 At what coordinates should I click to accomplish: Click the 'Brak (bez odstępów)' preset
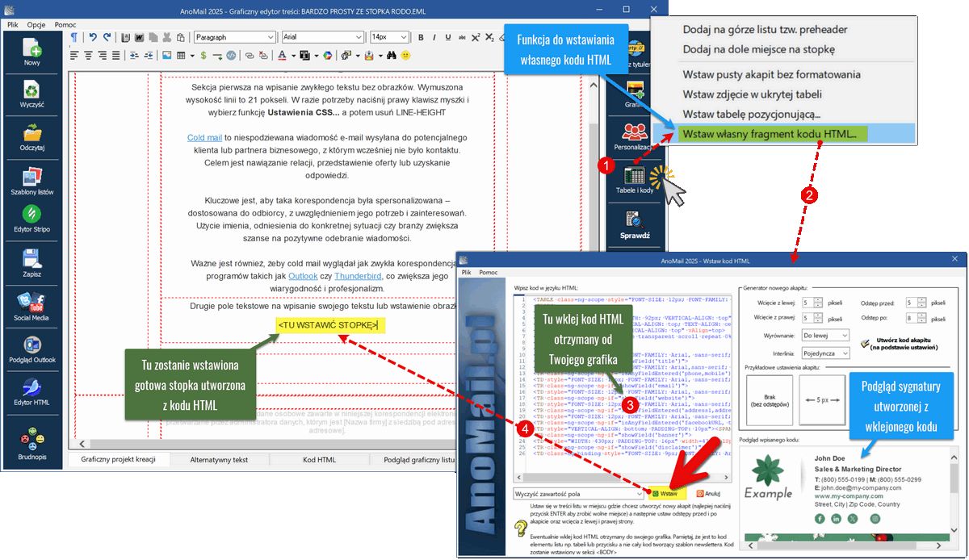pyautogui.click(x=769, y=400)
